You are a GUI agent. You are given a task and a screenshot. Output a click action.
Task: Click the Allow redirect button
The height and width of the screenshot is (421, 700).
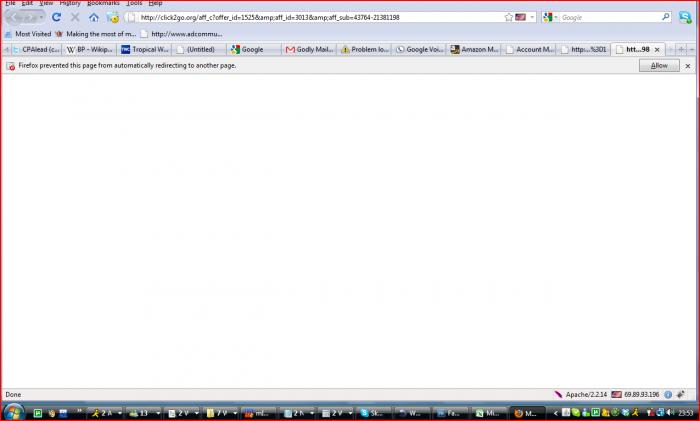pyautogui.click(x=659, y=66)
